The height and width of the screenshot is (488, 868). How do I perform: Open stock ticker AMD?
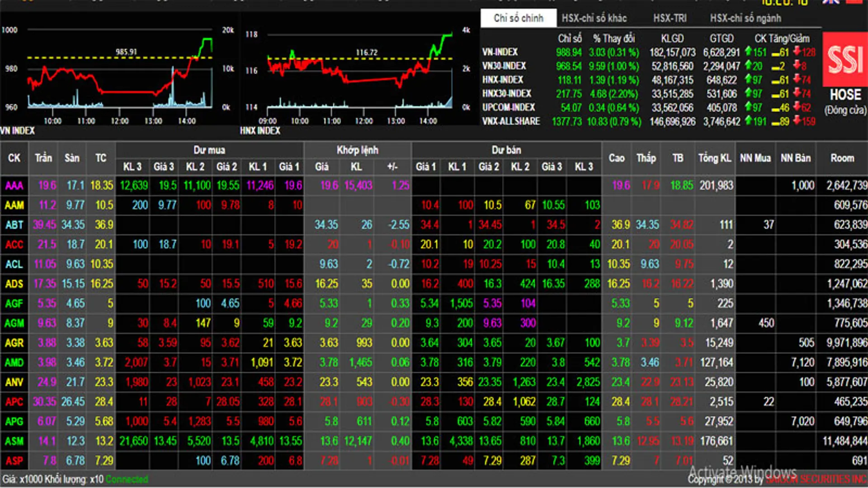pos(14,363)
